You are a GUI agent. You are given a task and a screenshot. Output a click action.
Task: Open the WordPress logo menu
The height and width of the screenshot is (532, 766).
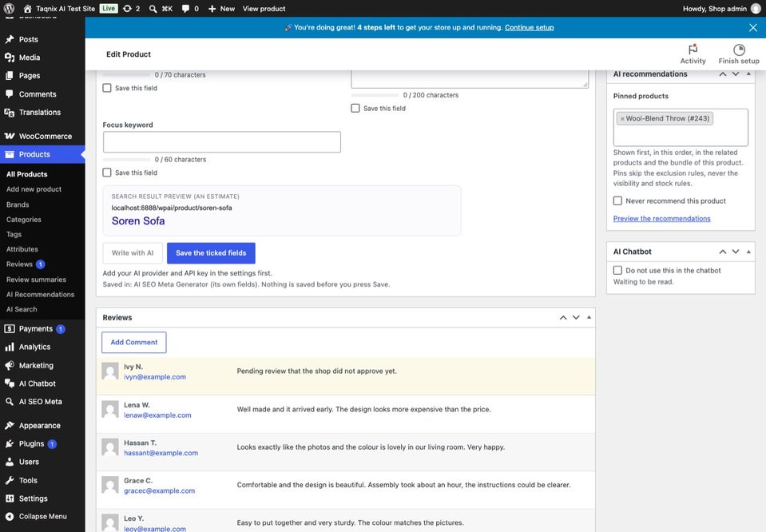click(9, 8)
